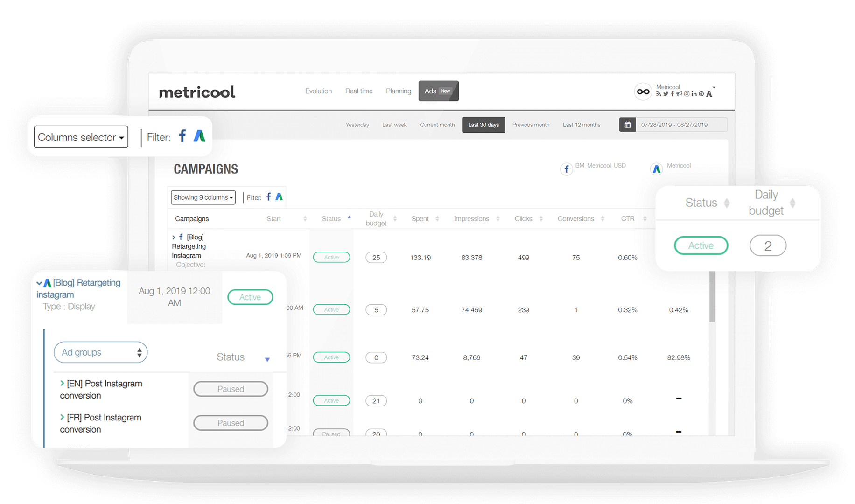Screen dimensions: 855x504
Task: Edit daily budget value 2 in callout
Action: click(x=768, y=245)
